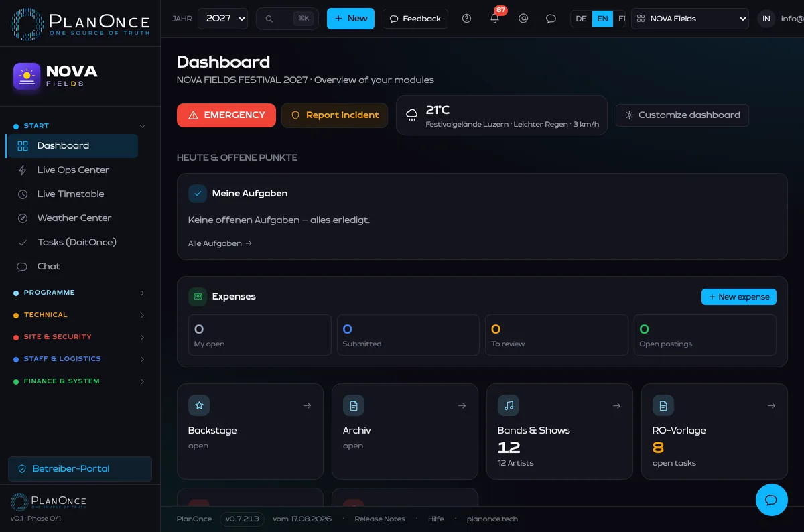
Task: Click the Feedback button
Action: [415, 19]
